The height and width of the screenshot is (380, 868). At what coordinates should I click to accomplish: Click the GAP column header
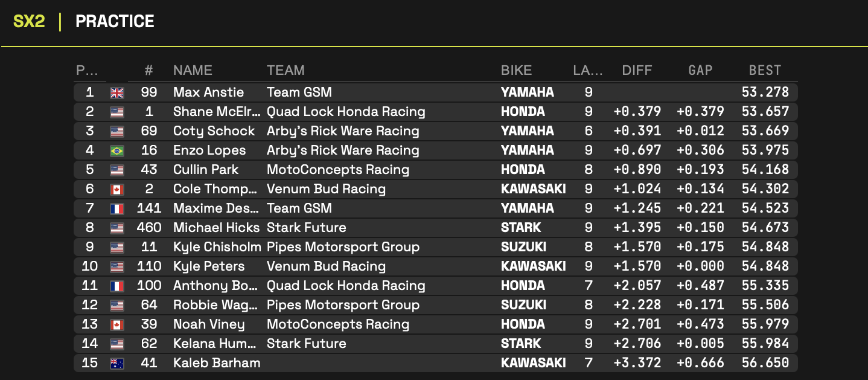click(700, 70)
